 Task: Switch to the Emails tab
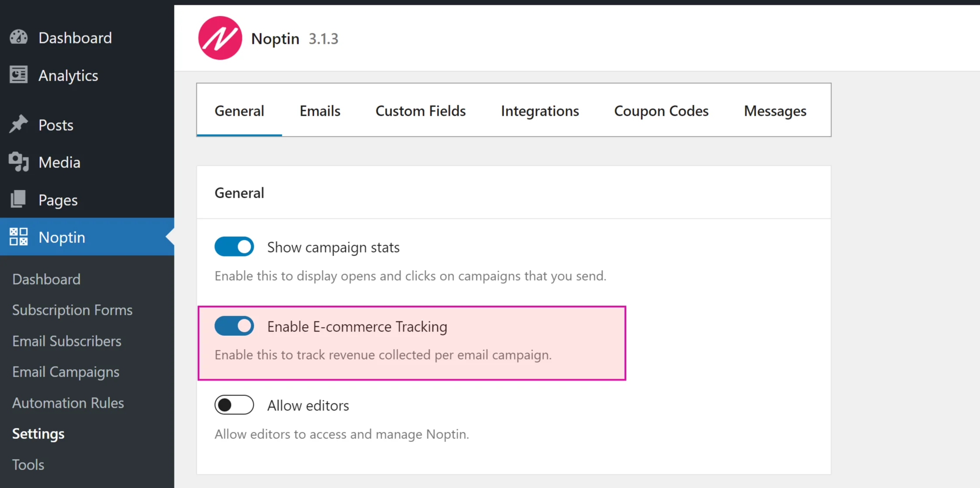[x=320, y=111]
